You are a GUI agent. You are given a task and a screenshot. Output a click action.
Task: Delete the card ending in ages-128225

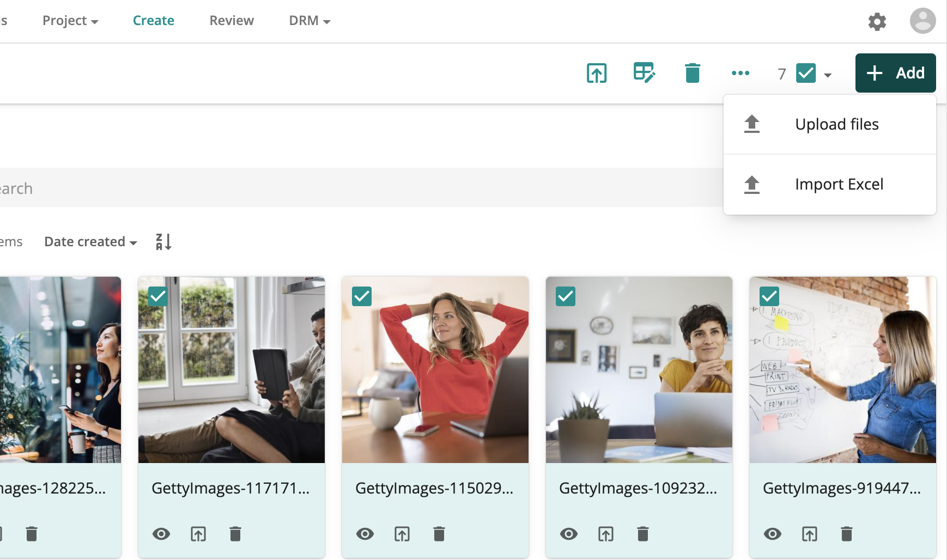[x=32, y=534]
